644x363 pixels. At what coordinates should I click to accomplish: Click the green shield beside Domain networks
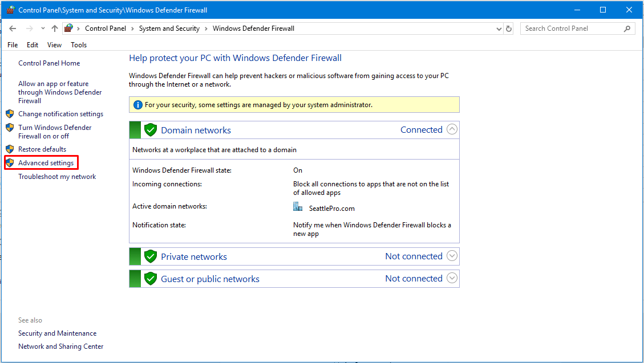click(151, 130)
